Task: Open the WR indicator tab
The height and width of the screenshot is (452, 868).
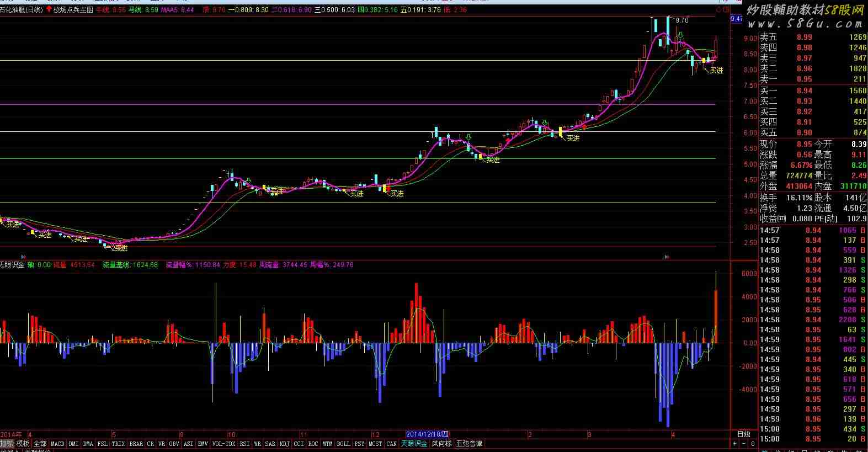Action: click(x=258, y=444)
